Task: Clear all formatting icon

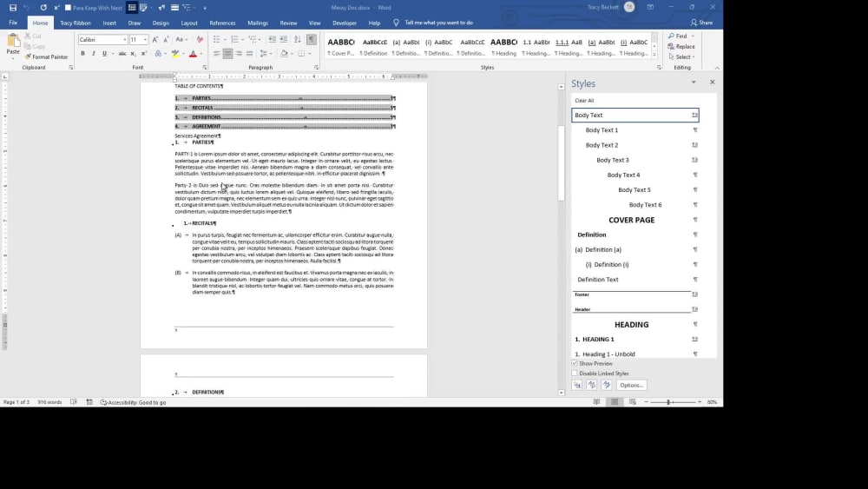Action: 200,39
